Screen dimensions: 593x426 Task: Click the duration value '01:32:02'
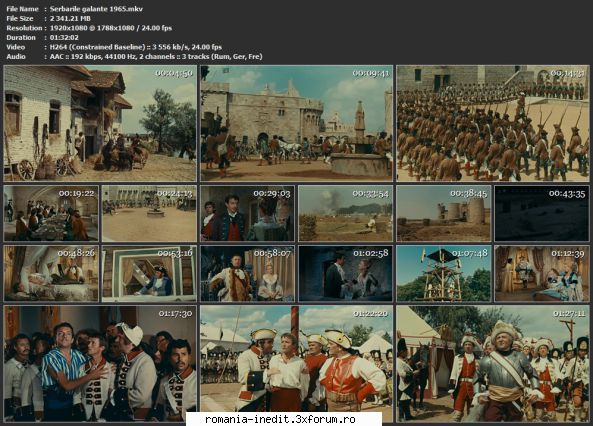(64, 37)
